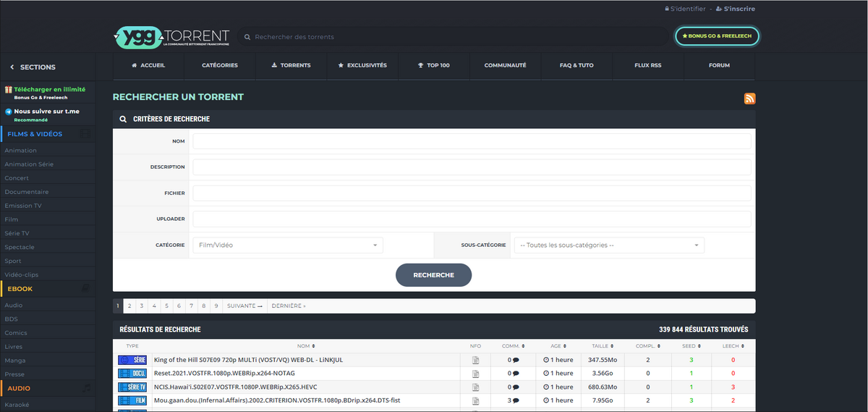Open Reset.2021.VOSTFR.1080p torrent
The height and width of the screenshot is (412, 868).
(x=224, y=374)
